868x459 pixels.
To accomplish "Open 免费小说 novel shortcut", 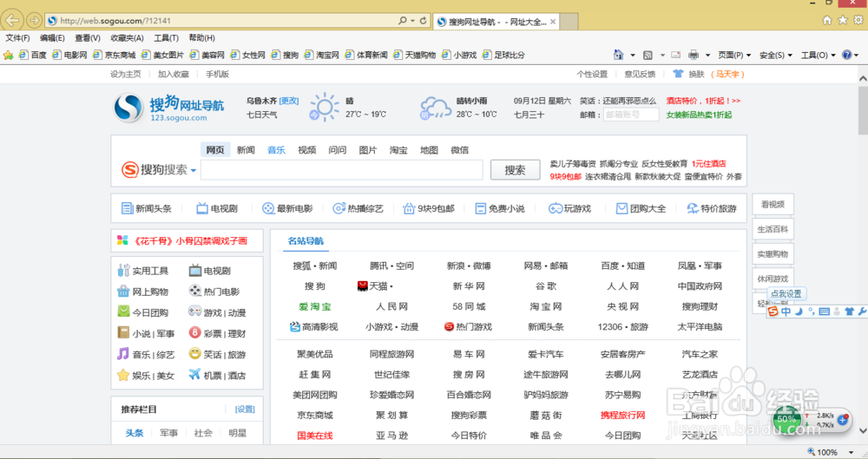I will tap(500, 208).
